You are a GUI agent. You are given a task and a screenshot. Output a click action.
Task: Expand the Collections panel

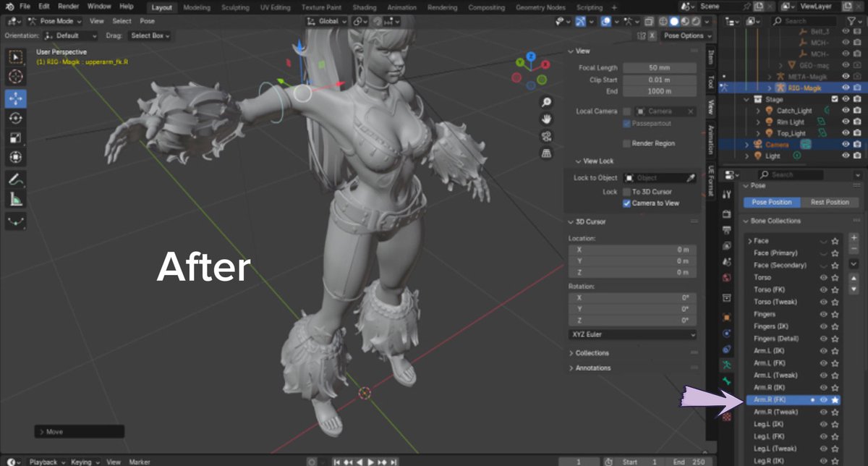point(592,353)
